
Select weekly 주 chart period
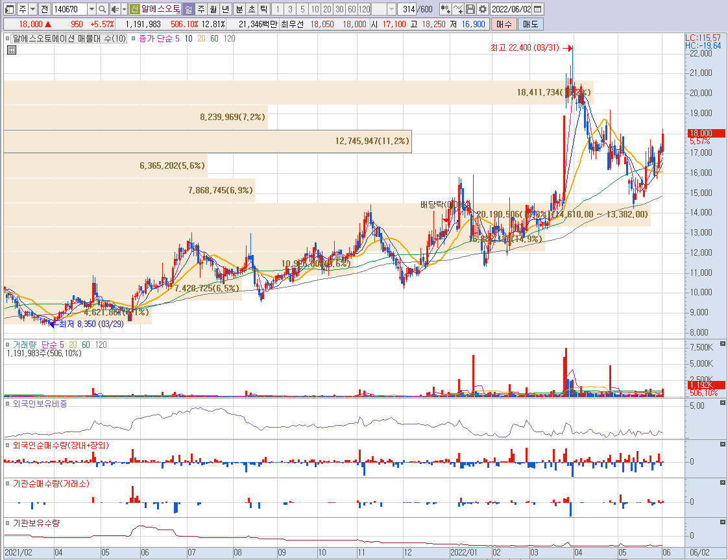coord(200,9)
